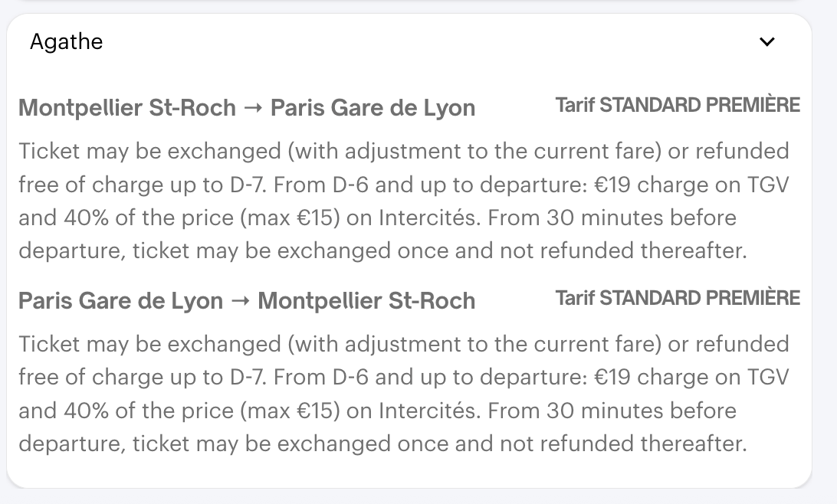The image size is (837, 504).
Task: Collapse the Agathe passenger section chevron
Action: pos(766,42)
